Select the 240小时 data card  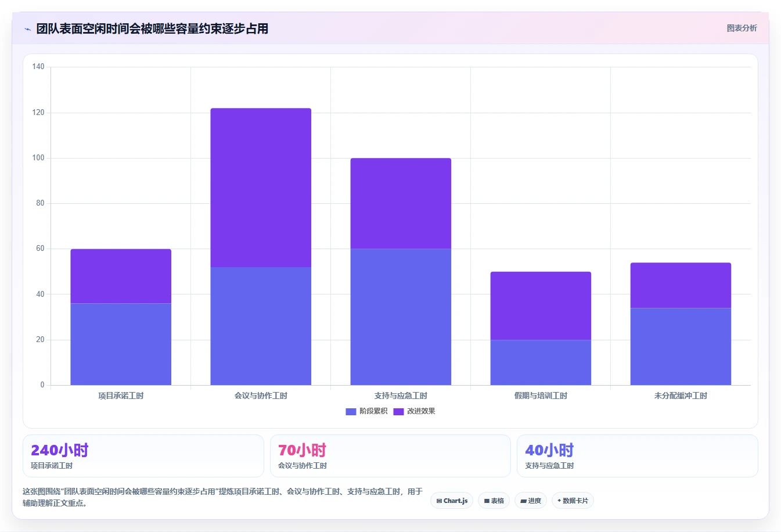tap(143, 456)
